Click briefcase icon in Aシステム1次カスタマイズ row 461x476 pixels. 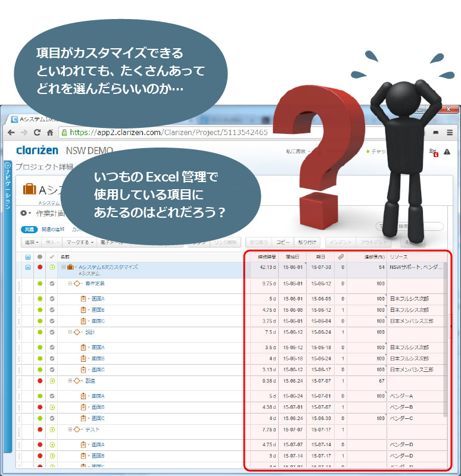[70, 267]
